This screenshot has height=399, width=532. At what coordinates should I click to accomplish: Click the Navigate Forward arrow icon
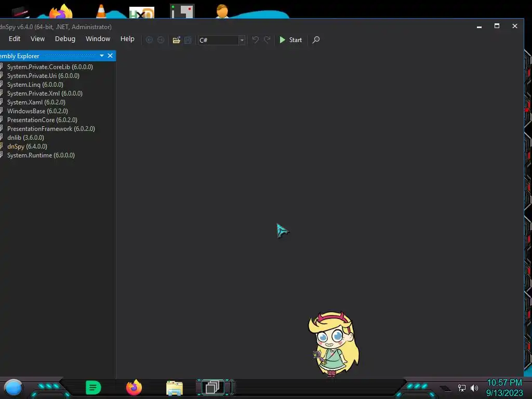pos(161,39)
